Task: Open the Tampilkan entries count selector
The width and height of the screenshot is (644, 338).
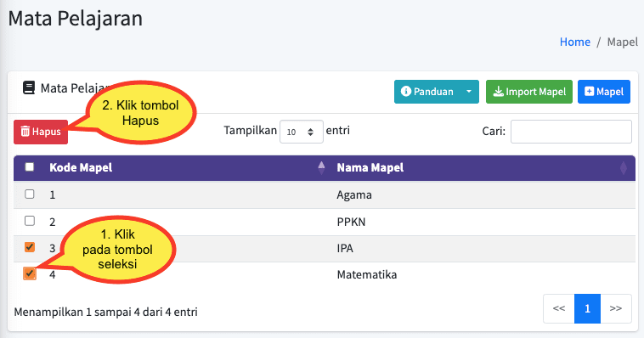Action: point(301,132)
